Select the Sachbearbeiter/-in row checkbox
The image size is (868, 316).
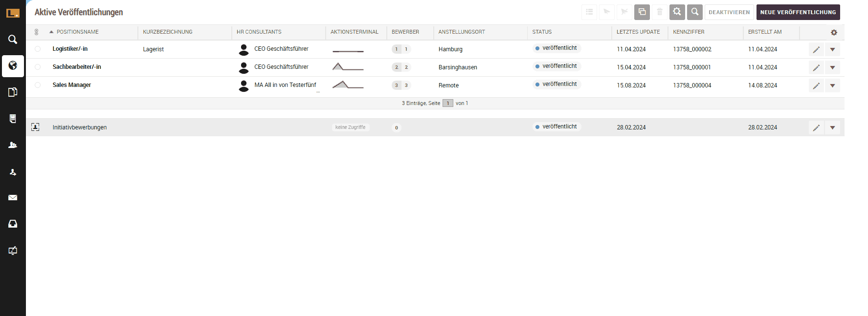coord(38,67)
